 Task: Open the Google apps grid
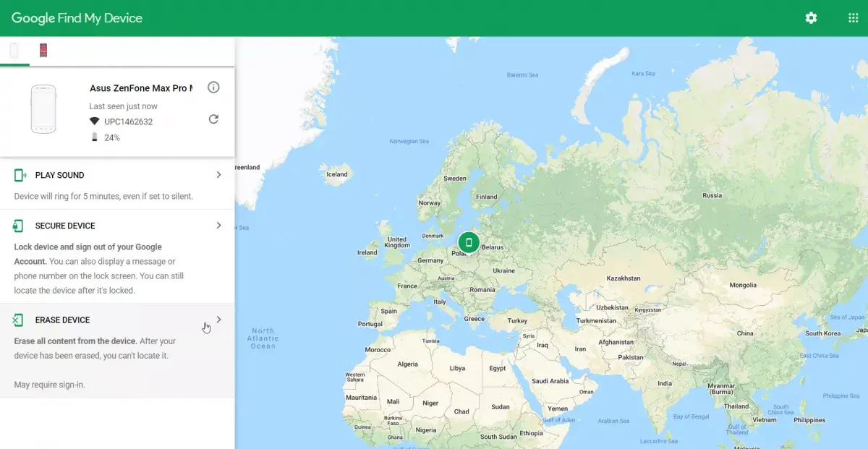tap(853, 18)
